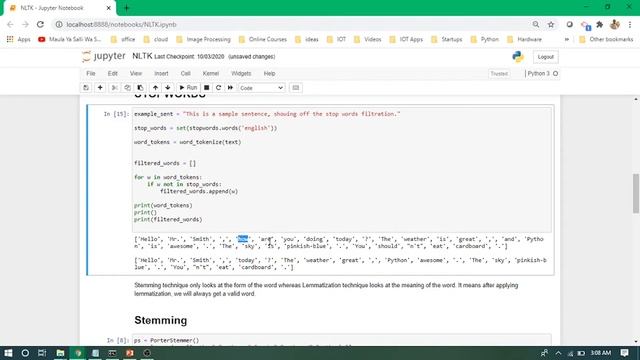Reload the current page
This screenshot has height=360, width=640.
(40, 24)
